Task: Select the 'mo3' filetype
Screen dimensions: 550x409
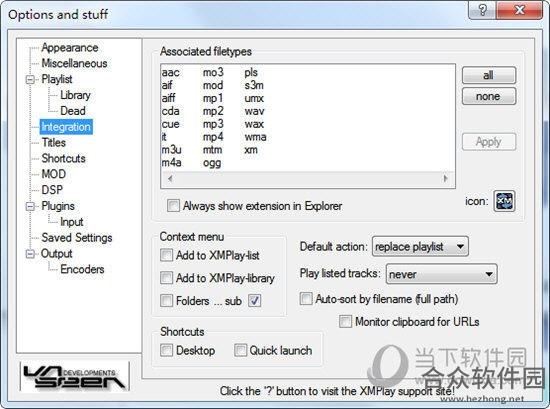Action: point(213,72)
